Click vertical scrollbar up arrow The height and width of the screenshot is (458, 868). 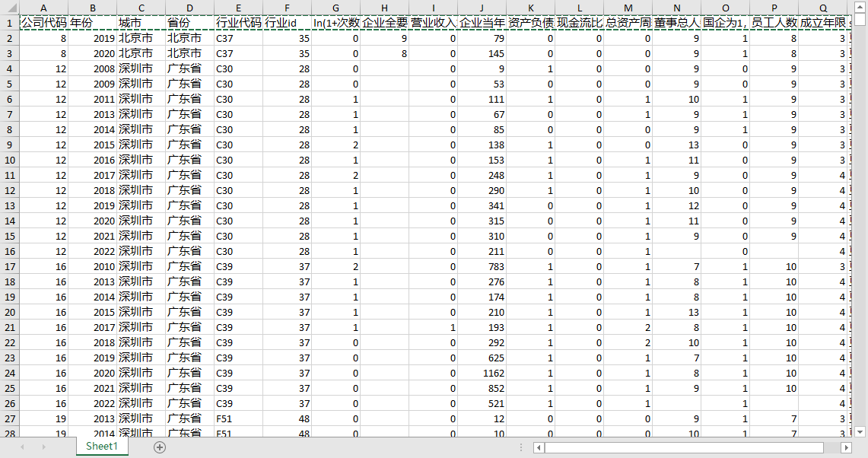click(860, 7)
